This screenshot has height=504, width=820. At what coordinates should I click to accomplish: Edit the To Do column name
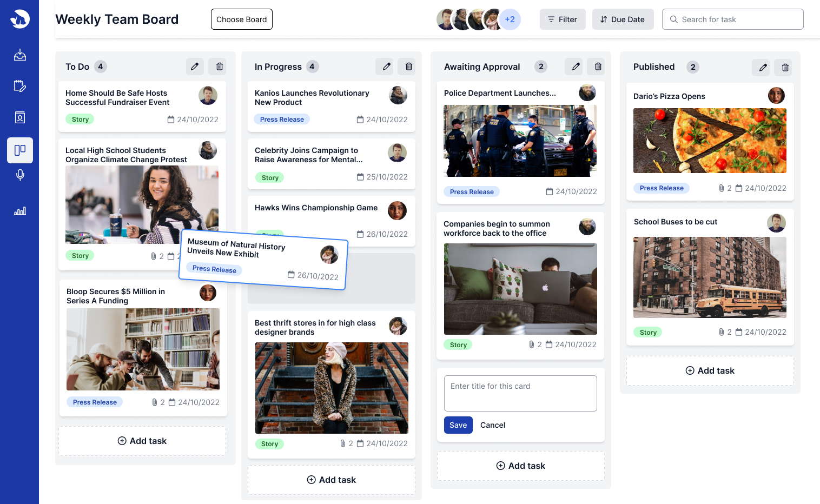(195, 67)
